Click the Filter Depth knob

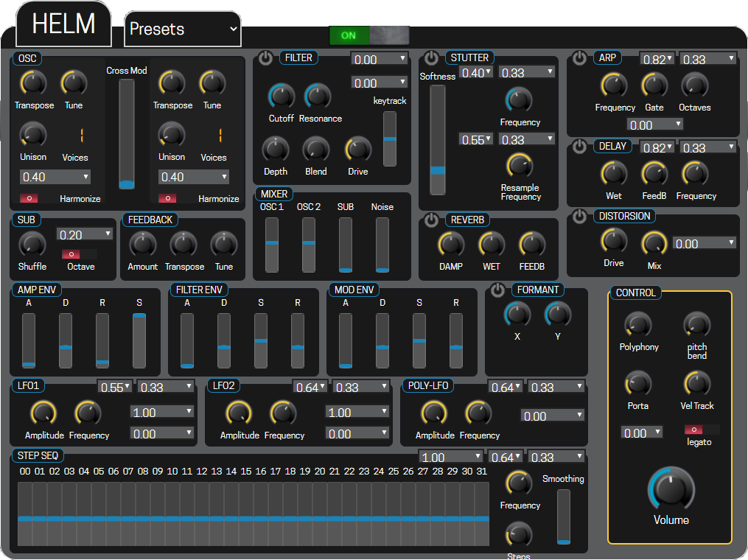276,149
